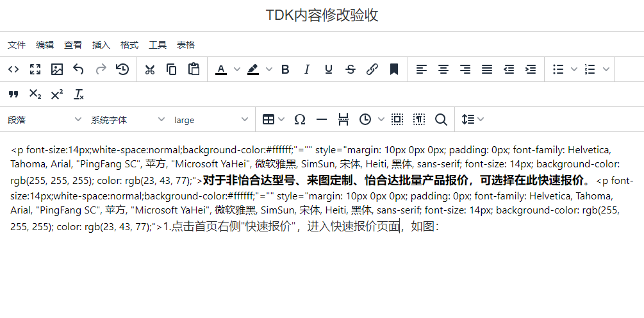Open the 查看 menu
Viewport: 644px width, 318px height.
[73, 45]
